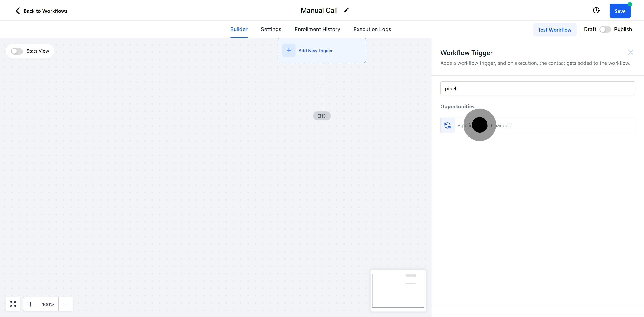Click the version history clock icon

(597, 10)
